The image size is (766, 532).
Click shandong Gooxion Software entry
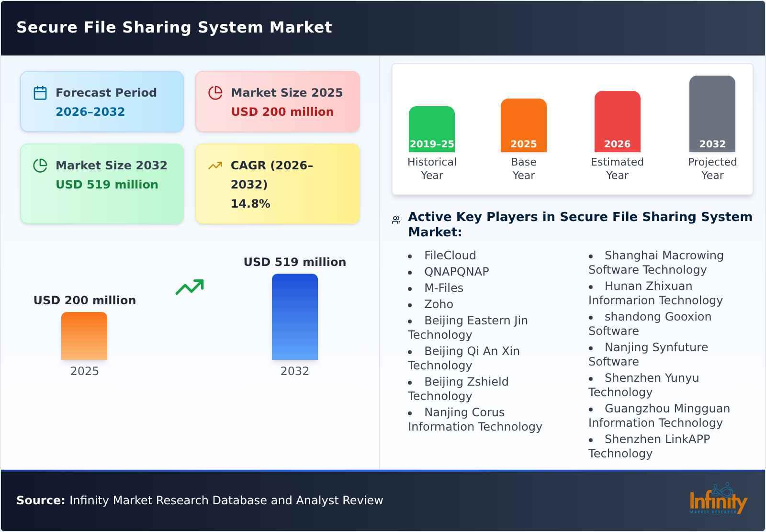(x=650, y=324)
